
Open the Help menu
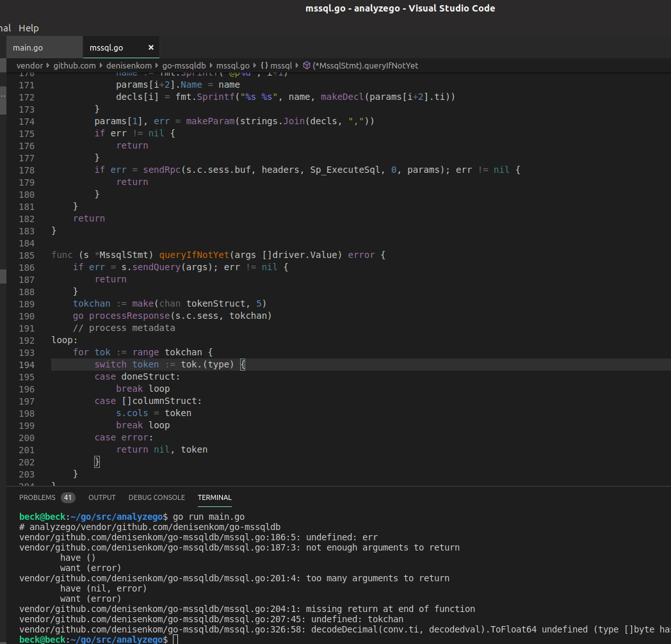(x=29, y=28)
